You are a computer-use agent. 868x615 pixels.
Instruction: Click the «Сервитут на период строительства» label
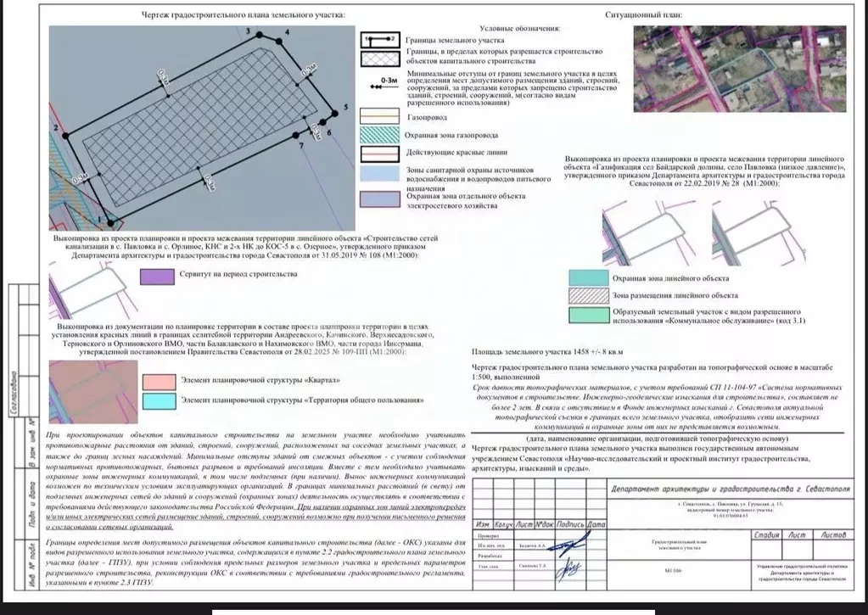[238, 274]
